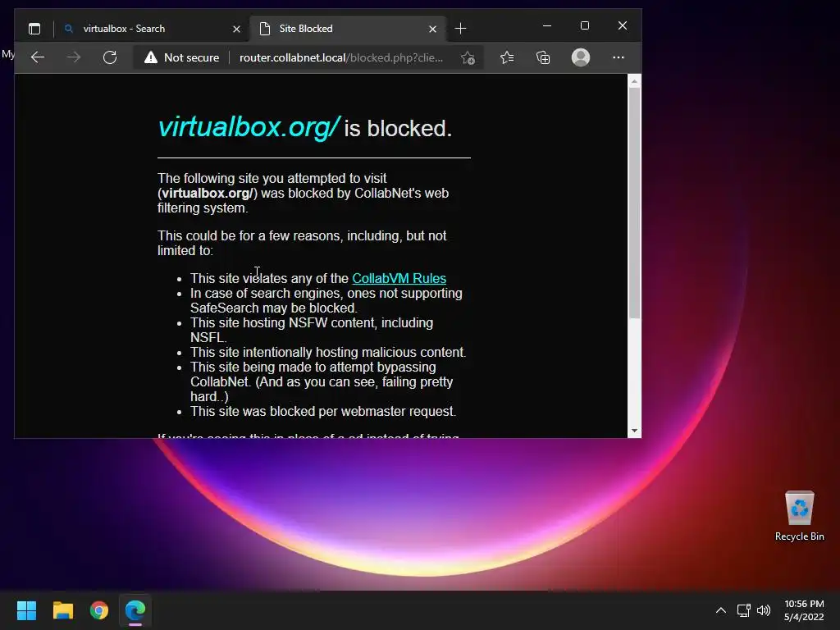Image resolution: width=840 pixels, height=630 pixels.
Task: Maximize the Edge browser window
Action: click(x=584, y=25)
